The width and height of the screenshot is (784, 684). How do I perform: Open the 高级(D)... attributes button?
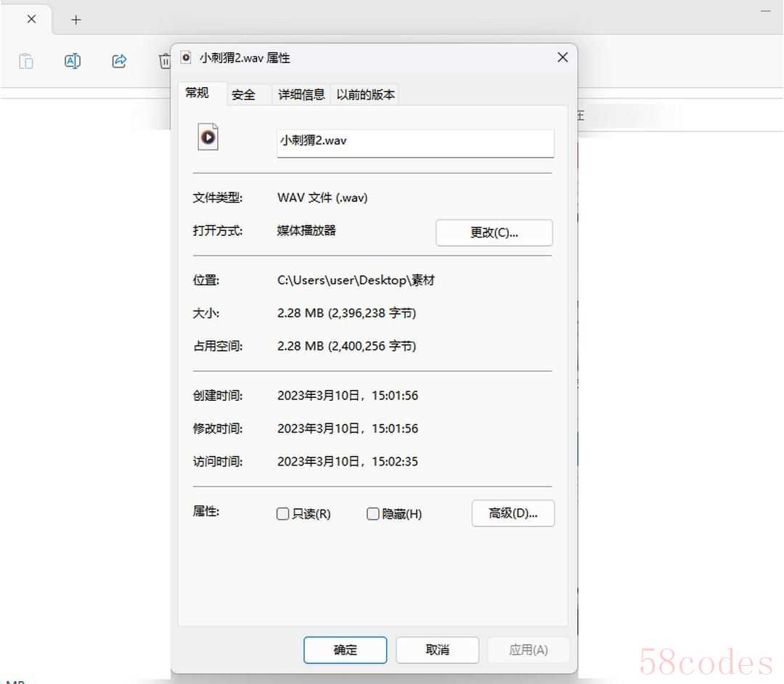click(513, 513)
